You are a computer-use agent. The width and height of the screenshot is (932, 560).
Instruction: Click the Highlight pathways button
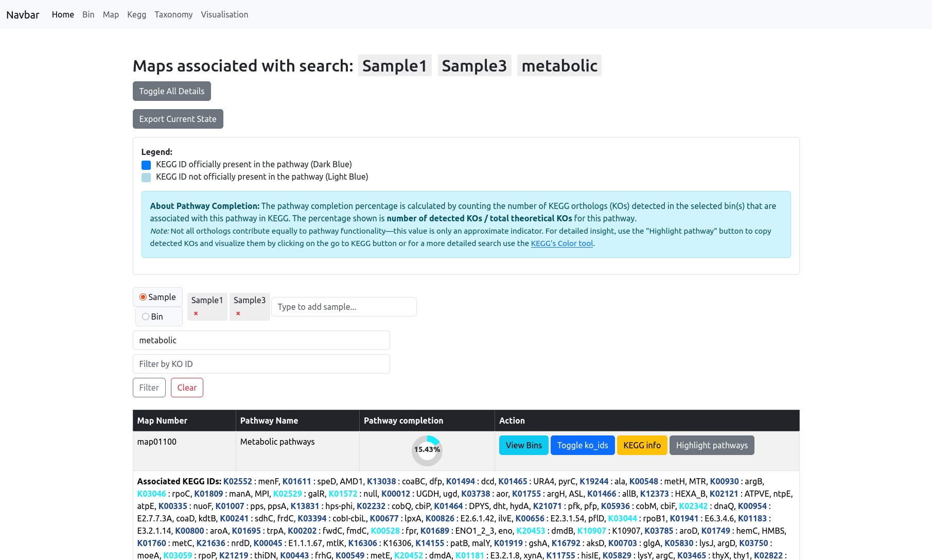pos(711,445)
